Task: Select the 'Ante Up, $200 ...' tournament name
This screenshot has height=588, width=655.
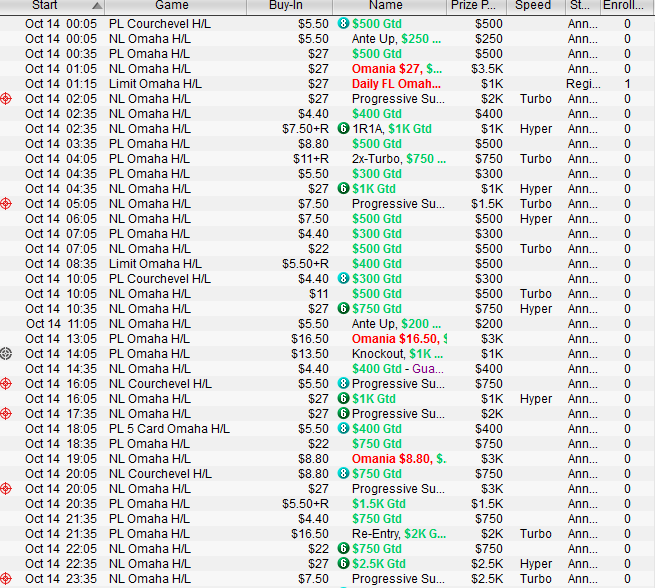Action: coord(396,324)
